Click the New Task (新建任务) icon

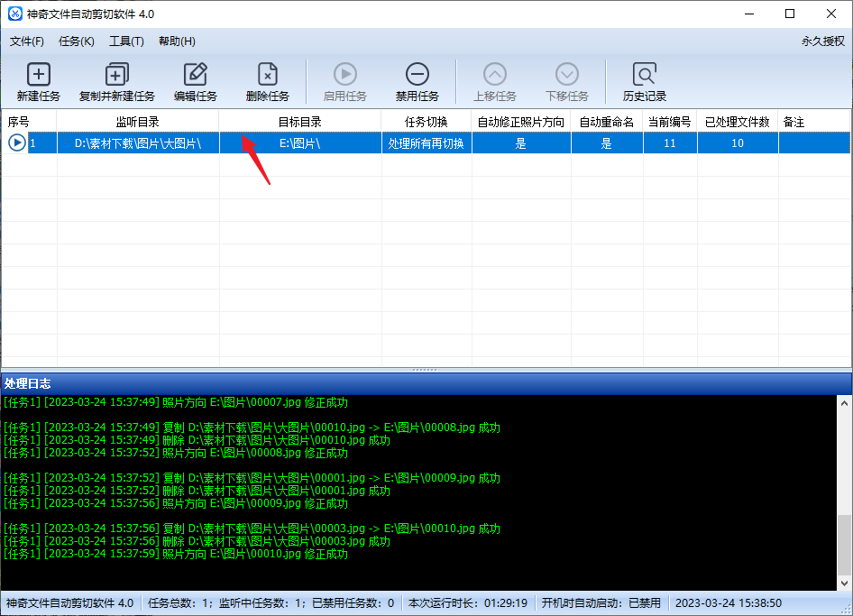coord(39,75)
